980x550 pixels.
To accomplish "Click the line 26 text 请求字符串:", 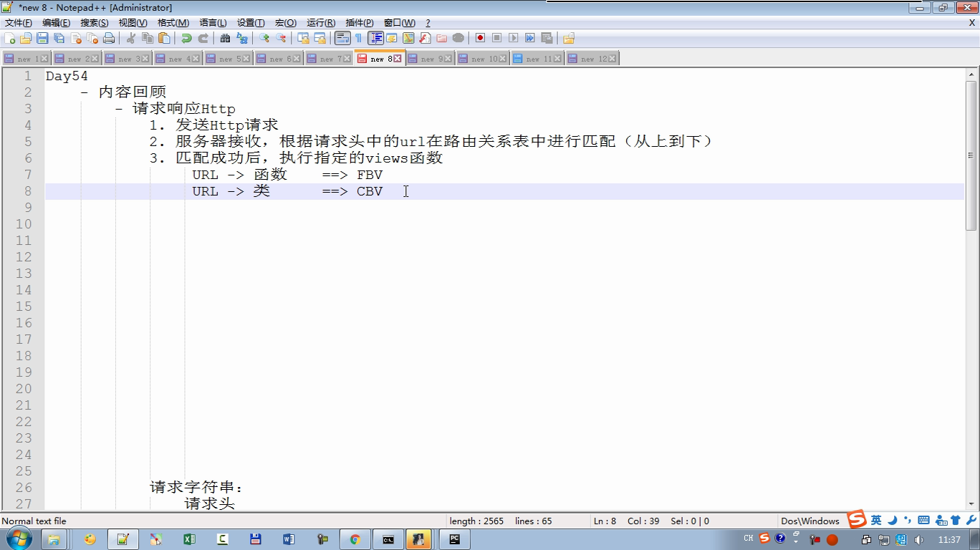I will [x=197, y=487].
